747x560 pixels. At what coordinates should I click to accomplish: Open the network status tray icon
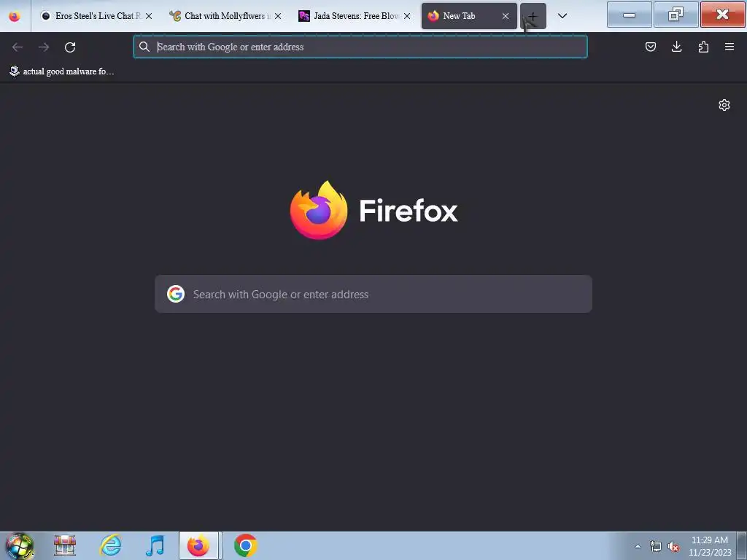(x=656, y=546)
